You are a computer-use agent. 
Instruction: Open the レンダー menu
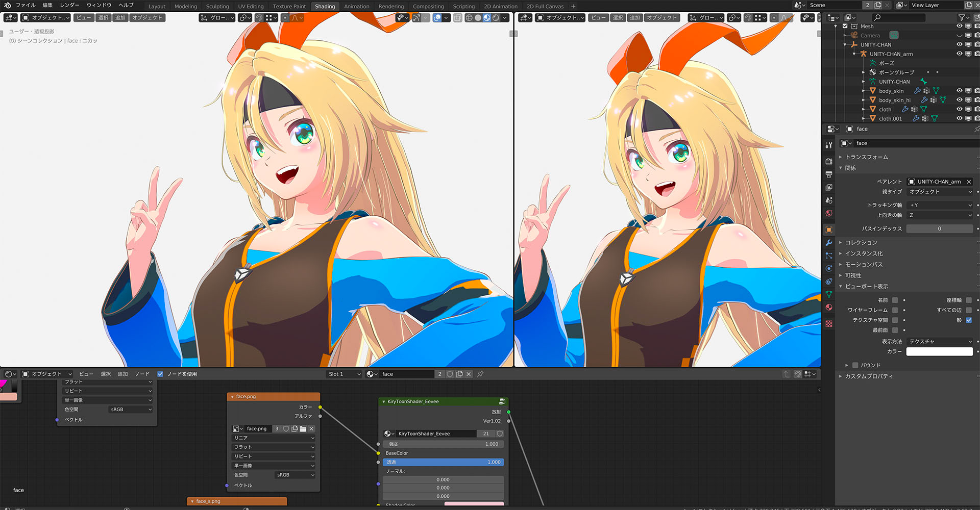(69, 5)
